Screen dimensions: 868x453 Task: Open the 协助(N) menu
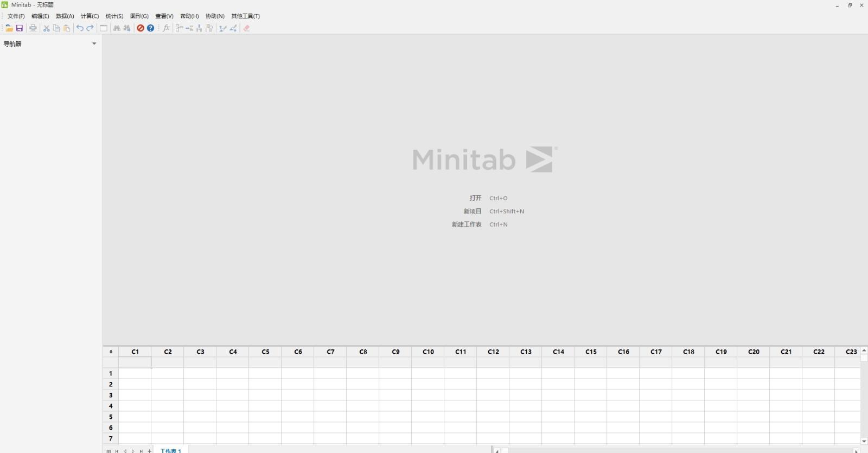click(215, 16)
